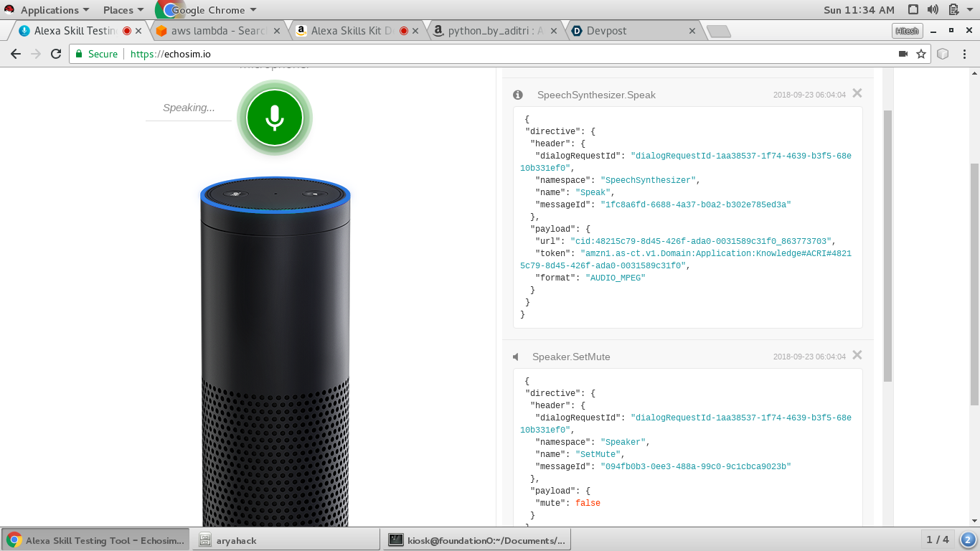
Task: Open the system volume icon in top panel
Action: (x=933, y=10)
